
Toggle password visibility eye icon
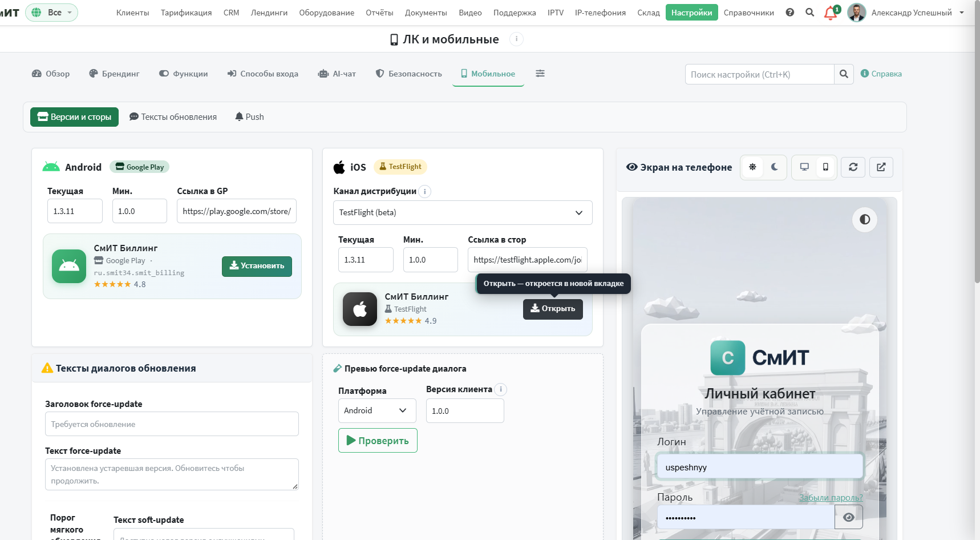click(849, 517)
